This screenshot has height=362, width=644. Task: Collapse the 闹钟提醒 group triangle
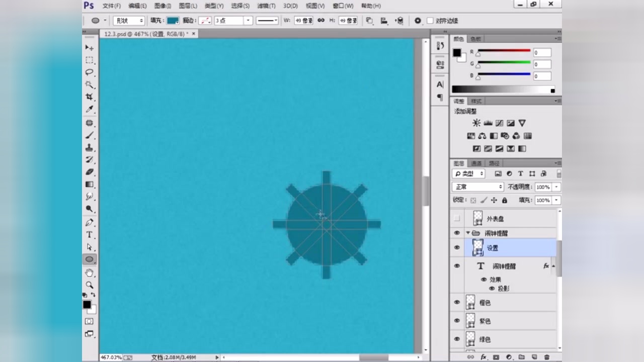coord(467,233)
